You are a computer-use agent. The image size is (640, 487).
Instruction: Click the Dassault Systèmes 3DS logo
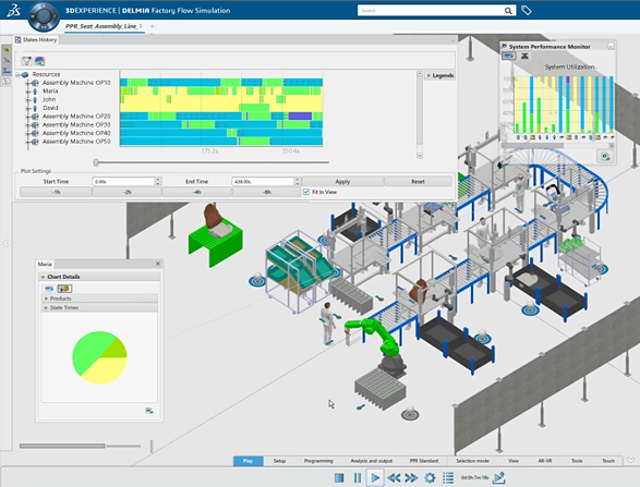(13, 11)
